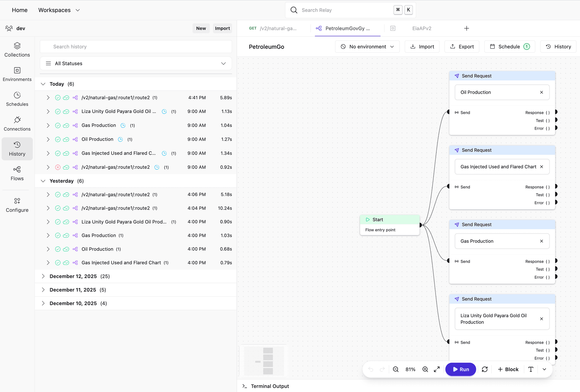This screenshot has width=580, height=392.
Task: Click the Run button on the canvas
Action: (460, 369)
